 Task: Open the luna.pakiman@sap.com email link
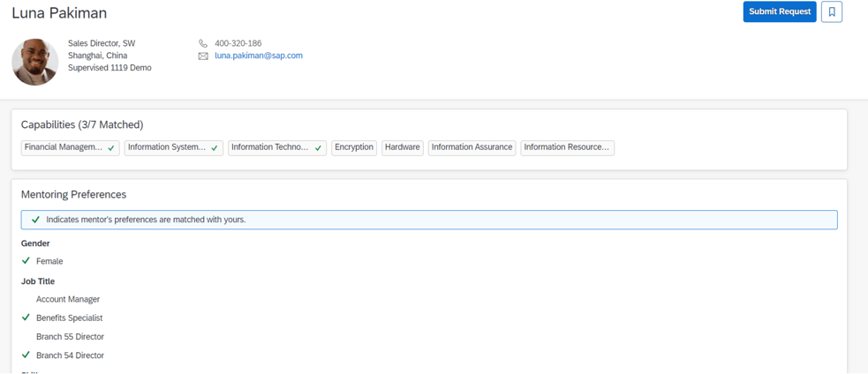(258, 56)
